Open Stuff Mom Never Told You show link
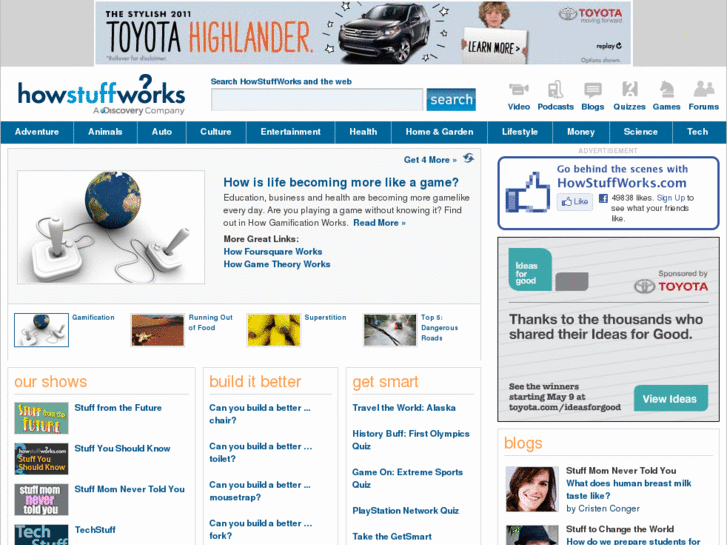727x545 pixels. tap(129, 489)
